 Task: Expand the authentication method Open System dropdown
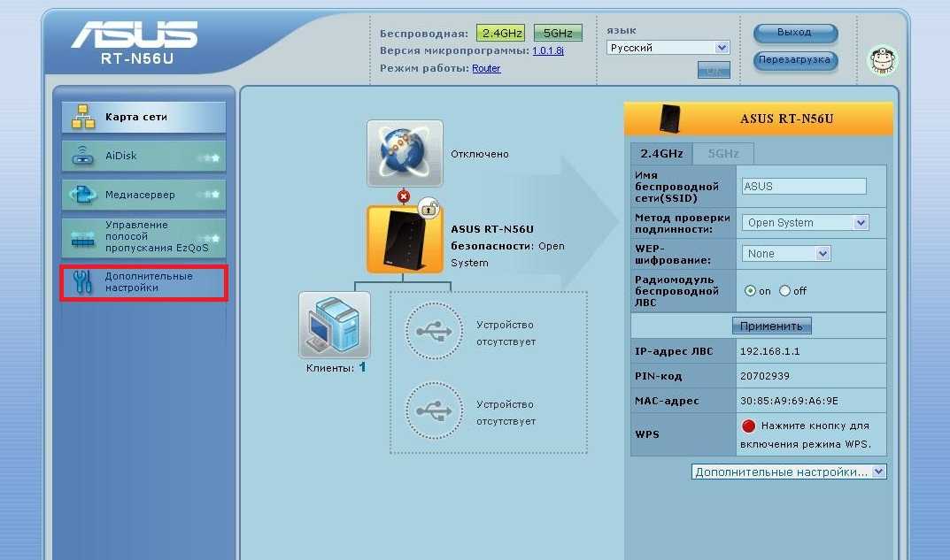pyautogui.click(x=805, y=223)
